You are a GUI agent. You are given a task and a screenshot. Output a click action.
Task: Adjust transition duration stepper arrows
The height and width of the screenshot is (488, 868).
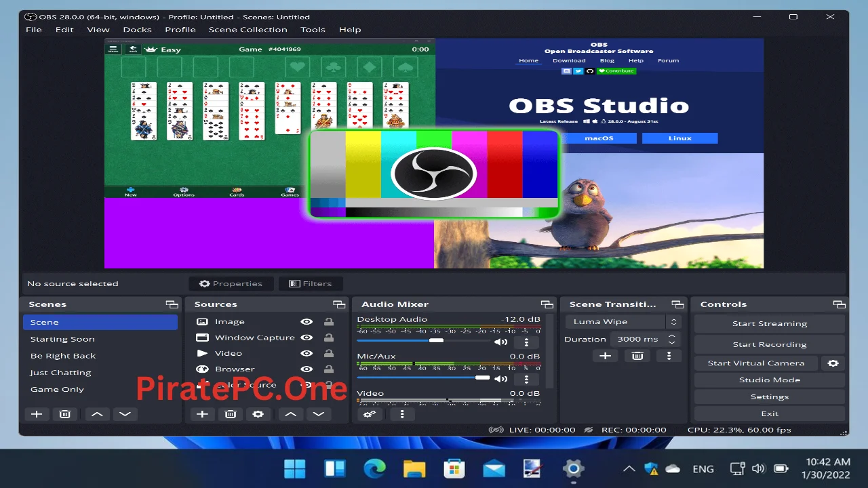(x=672, y=339)
